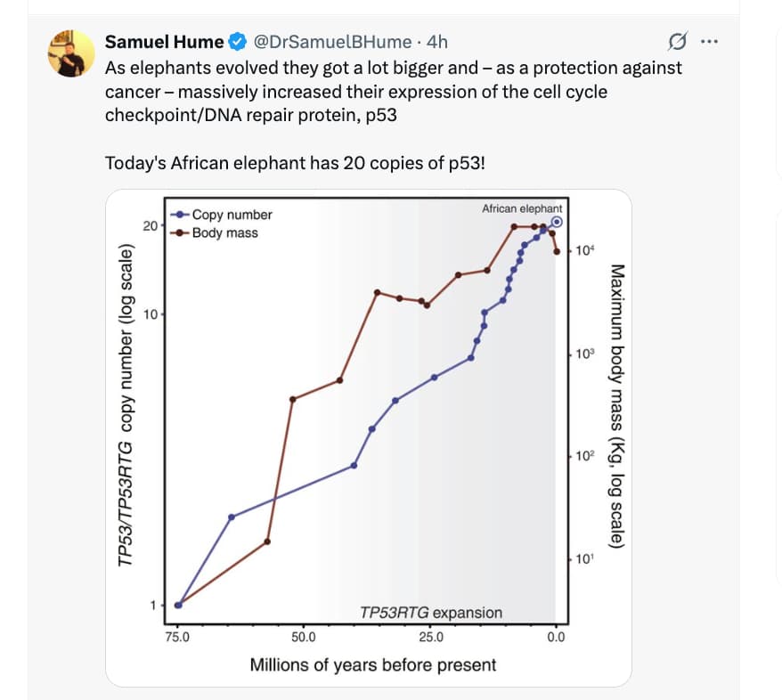The image size is (782, 700).
Task: Click the Body mass legend entry
Action: (x=224, y=232)
